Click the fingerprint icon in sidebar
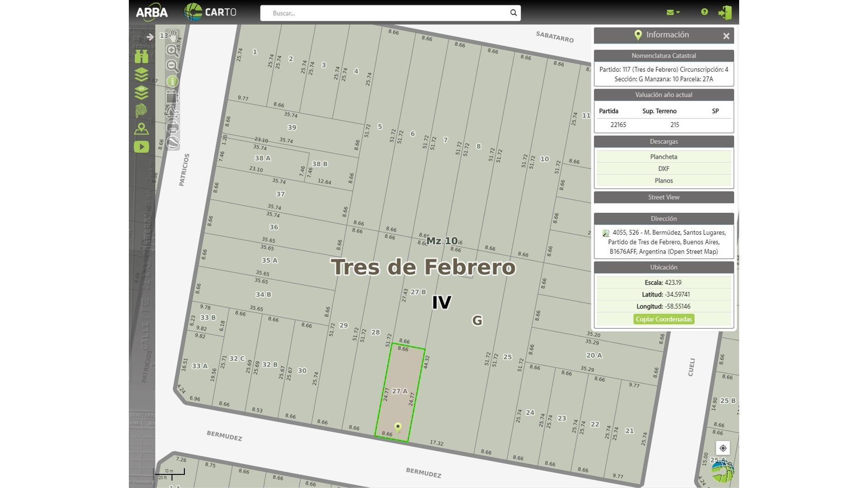Screen dimensions: 868x488 [142, 111]
